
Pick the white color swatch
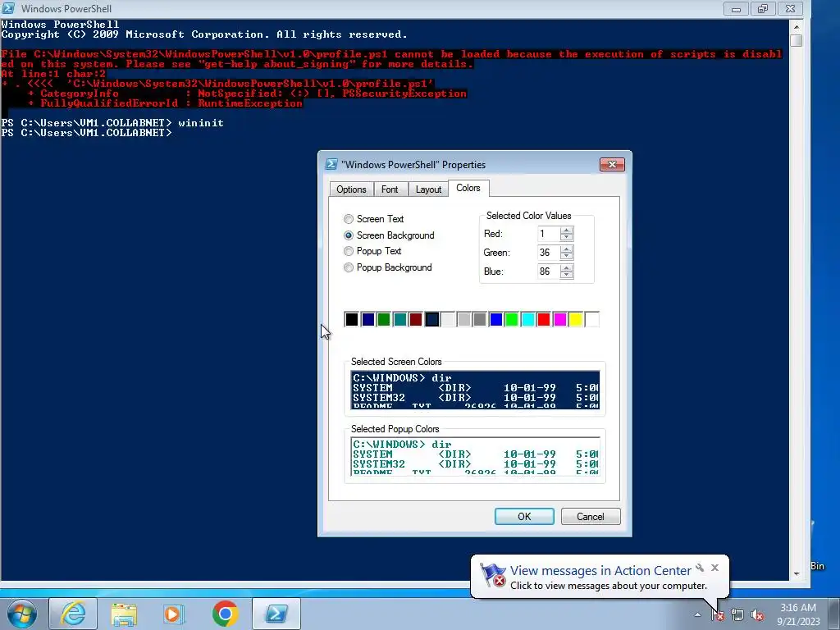[x=592, y=320]
